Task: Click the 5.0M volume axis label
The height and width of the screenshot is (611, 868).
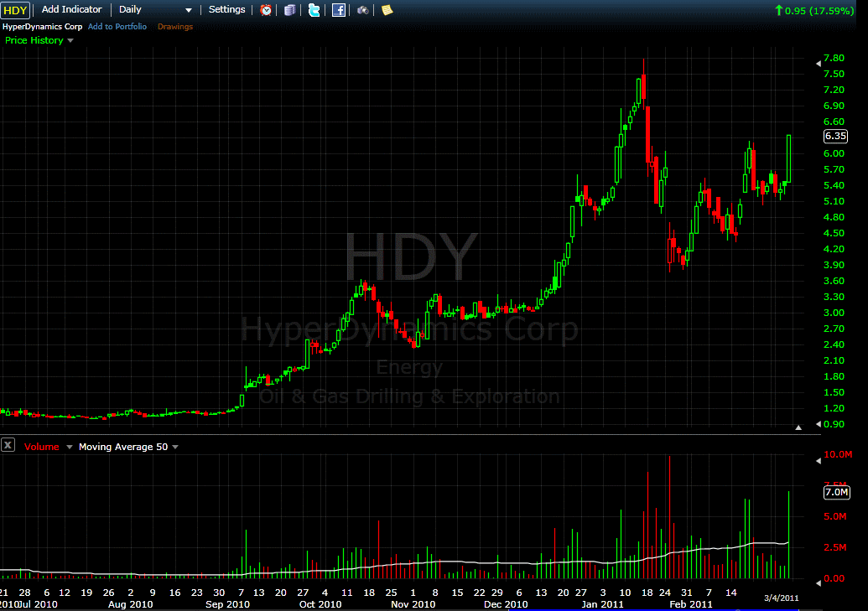Action: point(834,516)
